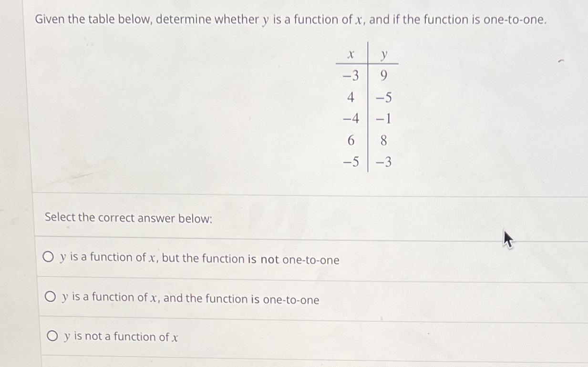588x367 pixels.
Task: Click the table value −4 in the x column
Action: point(351,119)
